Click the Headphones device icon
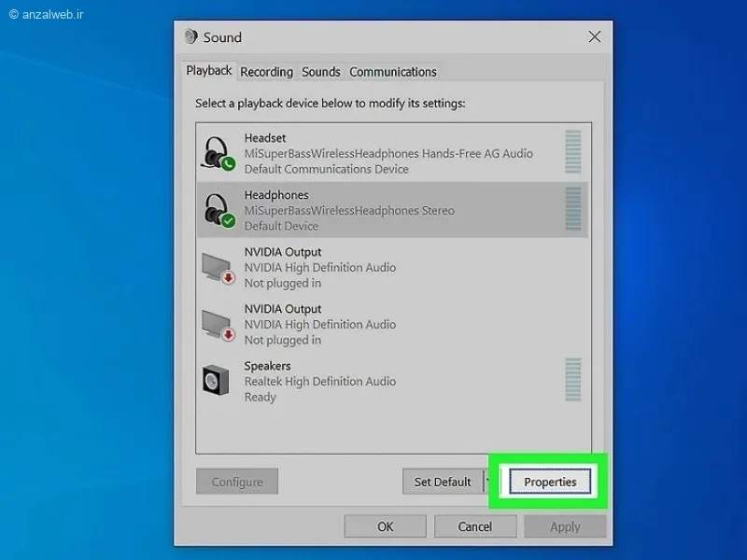Image resolution: width=747 pixels, height=560 pixels. coord(219,210)
